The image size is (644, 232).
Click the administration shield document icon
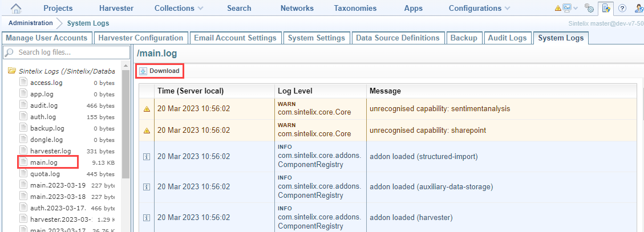tap(606, 8)
